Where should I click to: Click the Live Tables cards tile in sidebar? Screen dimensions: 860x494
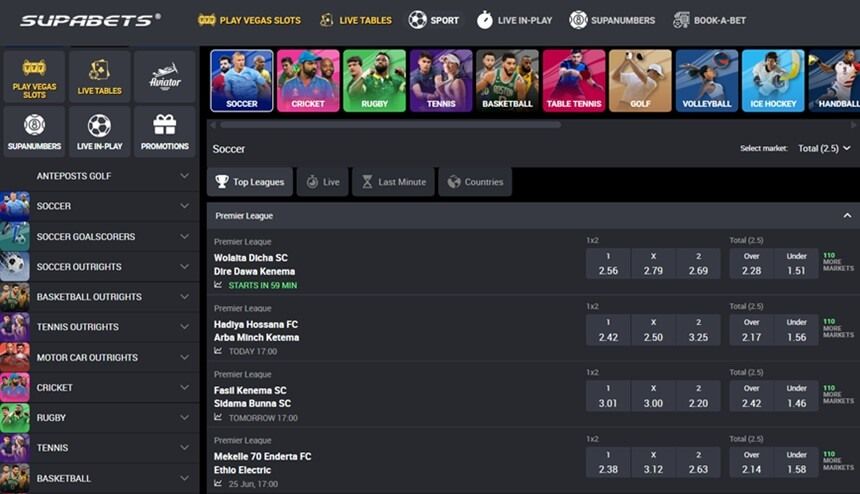[x=99, y=76]
